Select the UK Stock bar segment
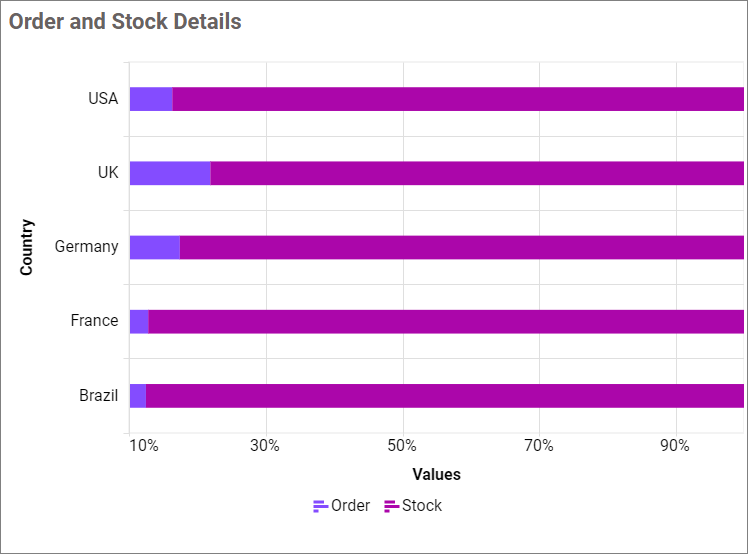This screenshot has height=554, width=748. [477, 173]
